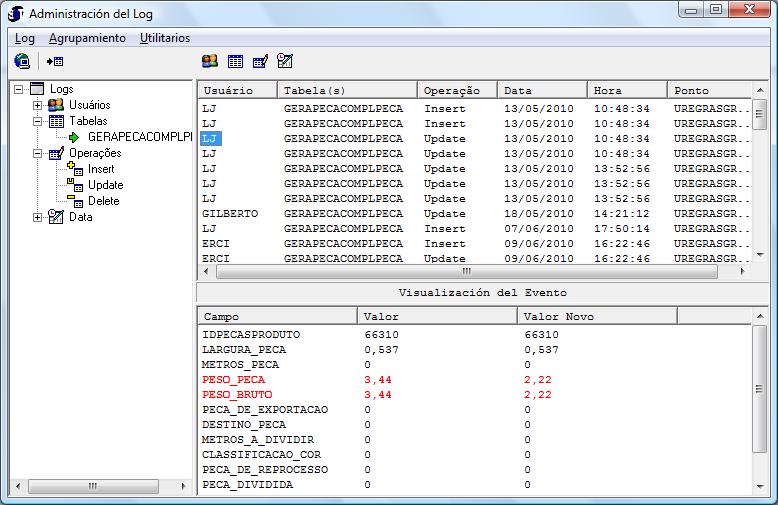Click the Hora column header
This screenshot has height=505, width=778.
point(626,90)
